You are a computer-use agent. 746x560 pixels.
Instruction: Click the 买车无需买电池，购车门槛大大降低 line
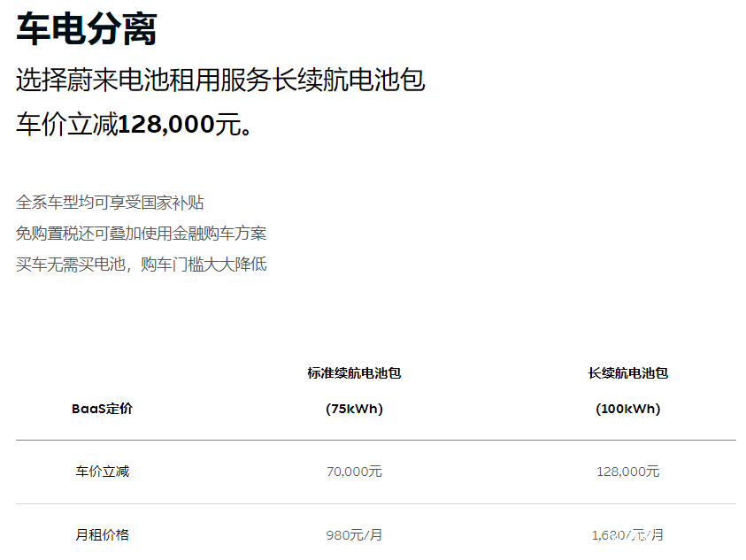(142, 264)
